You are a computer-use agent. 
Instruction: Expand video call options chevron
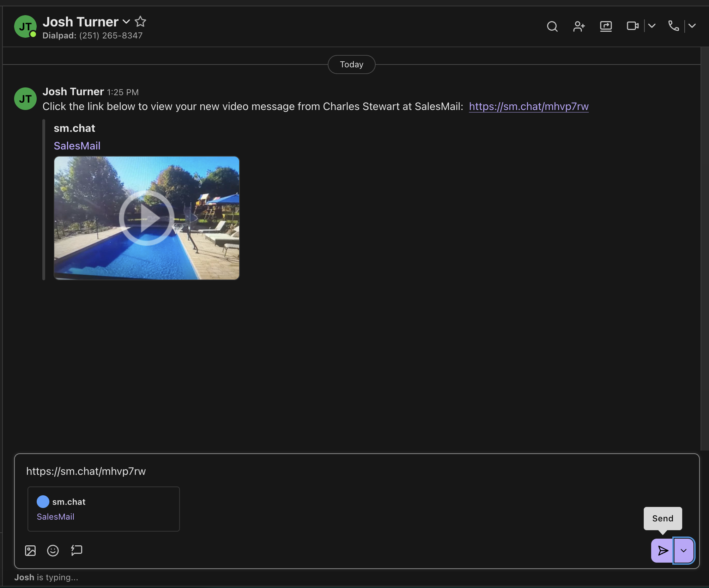pyautogui.click(x=652, y=26)
